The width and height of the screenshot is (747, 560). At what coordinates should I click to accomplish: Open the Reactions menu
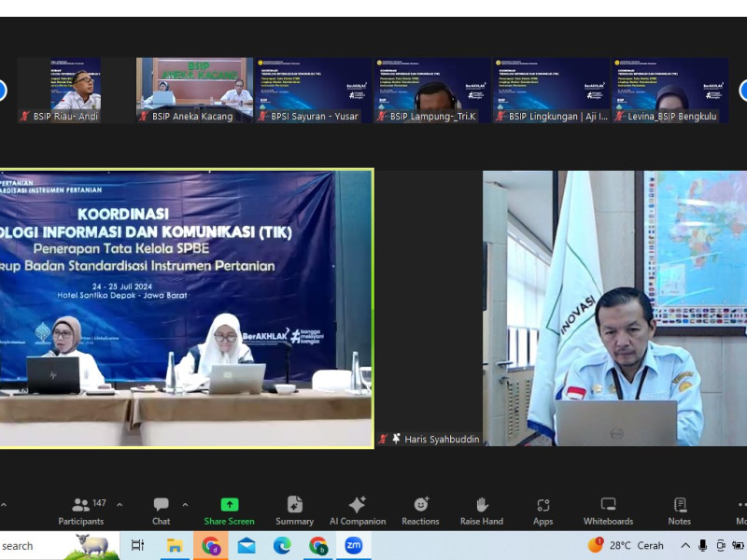click(420, 510)
